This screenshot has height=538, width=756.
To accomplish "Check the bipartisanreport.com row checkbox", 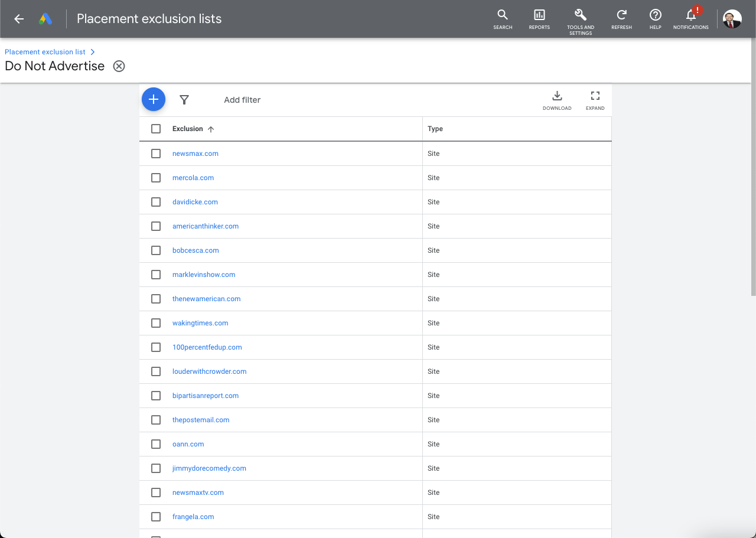I will [156, 396].
